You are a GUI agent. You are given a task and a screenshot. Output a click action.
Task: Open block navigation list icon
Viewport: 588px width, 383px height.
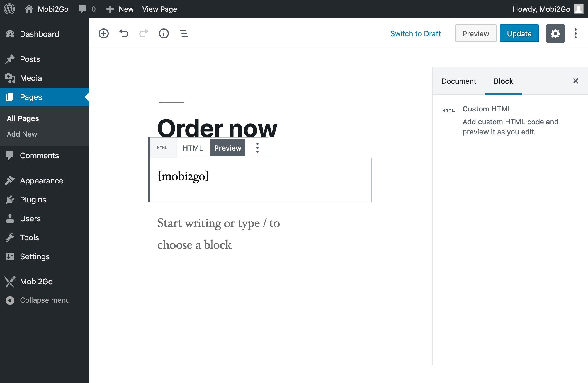pyautogui.click(x=184, y=33)
